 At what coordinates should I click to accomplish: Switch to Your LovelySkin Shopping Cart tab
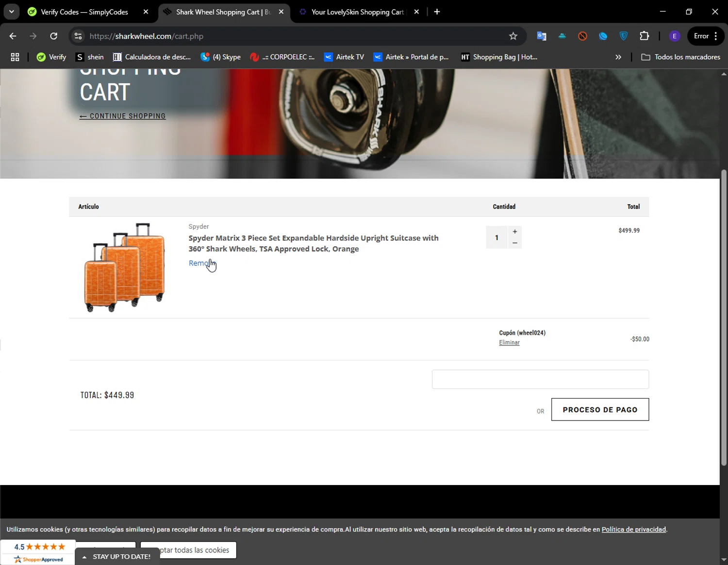(x=357, y=12)
